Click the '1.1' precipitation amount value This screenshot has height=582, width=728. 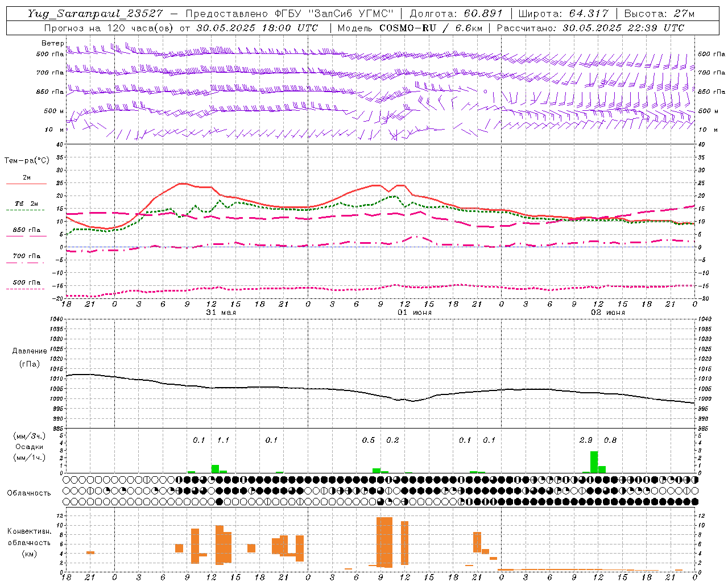(223, 440)
